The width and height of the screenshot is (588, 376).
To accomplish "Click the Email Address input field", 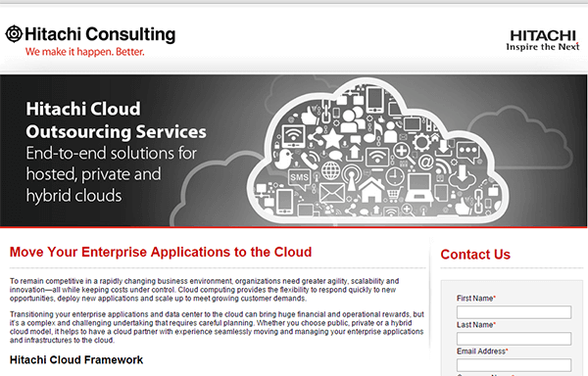I will click(x=514, y=365).
